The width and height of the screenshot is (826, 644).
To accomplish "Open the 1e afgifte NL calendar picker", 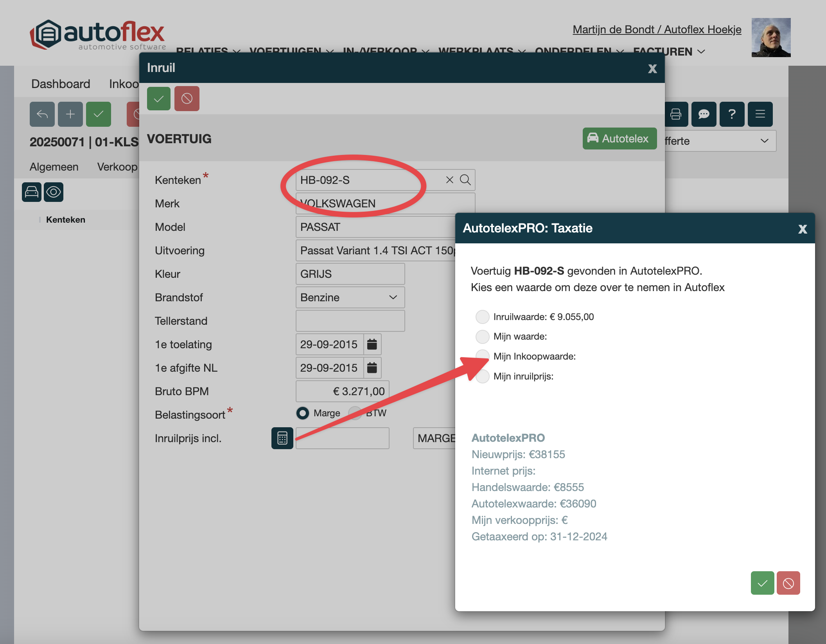I will (372, 367).
